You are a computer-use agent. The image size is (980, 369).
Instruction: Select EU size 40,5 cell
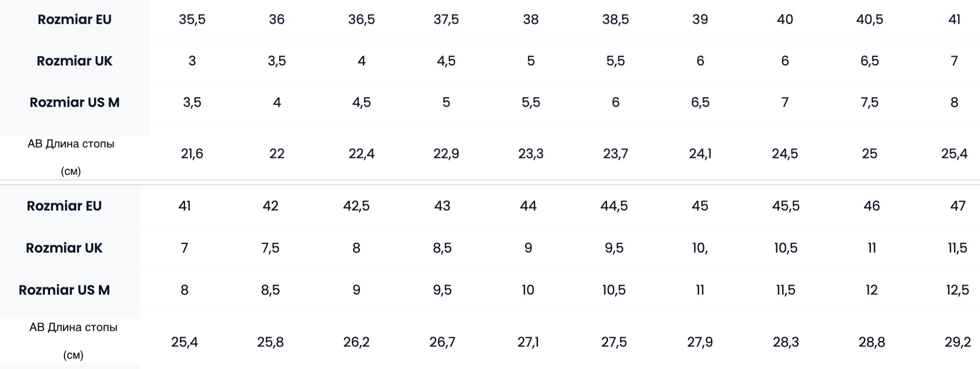(x=869, y=20)
